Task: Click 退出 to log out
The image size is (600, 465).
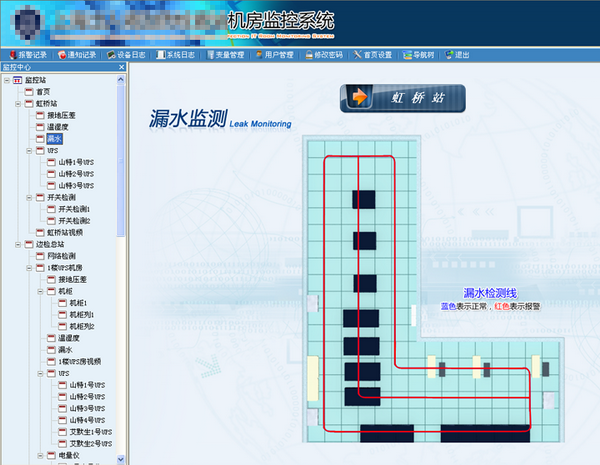Action: pos(458,55)
